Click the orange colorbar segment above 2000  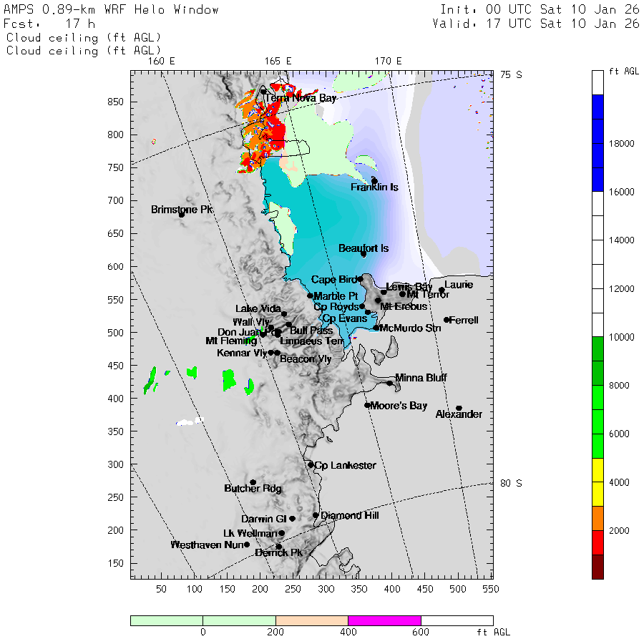pyautogui.click(x=597, y=518)
